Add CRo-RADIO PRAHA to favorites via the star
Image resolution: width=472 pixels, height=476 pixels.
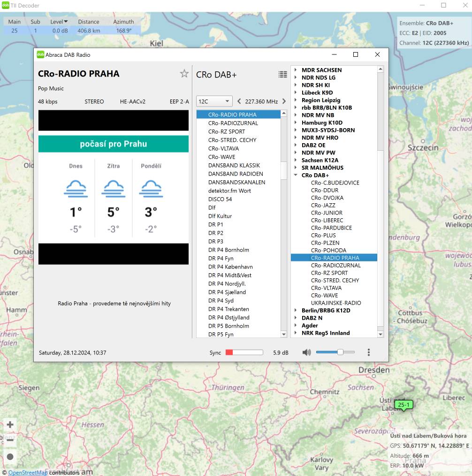[184, 74]
